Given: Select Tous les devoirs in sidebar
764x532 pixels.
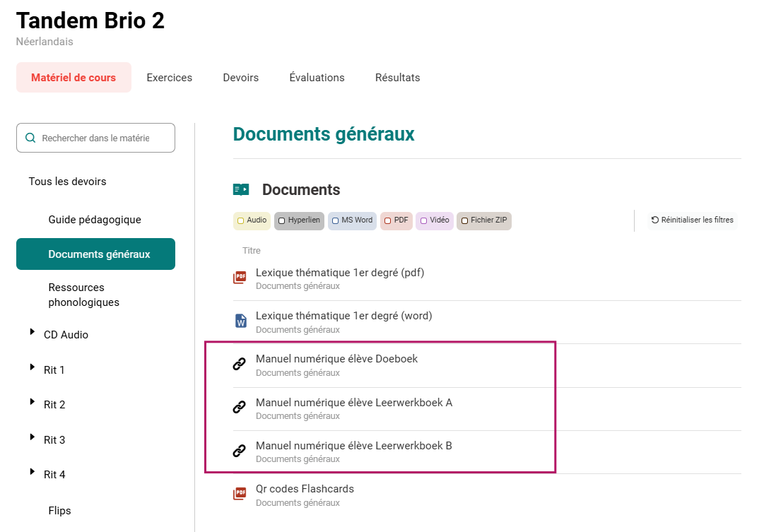Looking at the screenshot, I should click(67, 182).
